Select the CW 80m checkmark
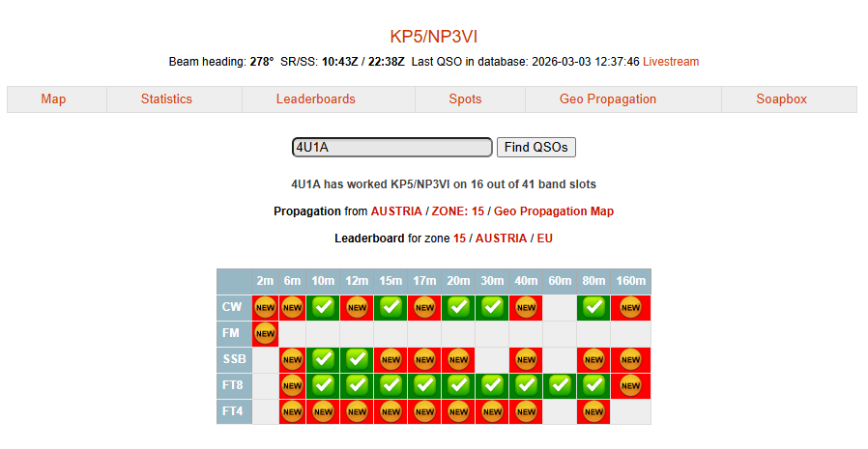Viewport: 868px width, 449px height. click(593, 307)
